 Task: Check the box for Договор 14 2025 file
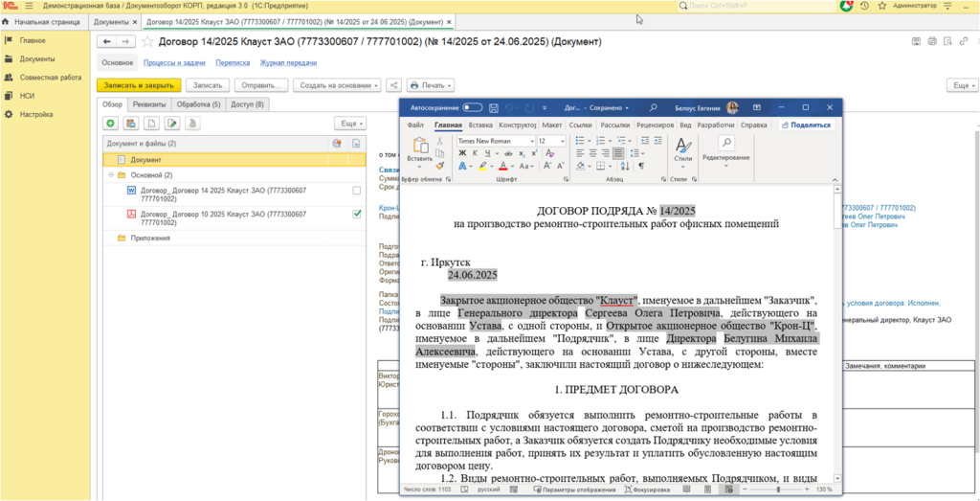(x=357, y=191)
